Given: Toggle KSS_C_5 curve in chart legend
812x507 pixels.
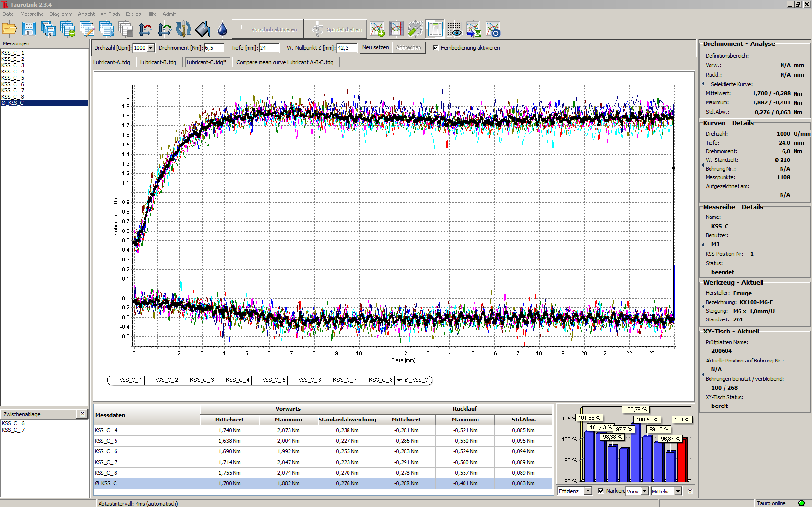Looking at the screenshot, I should coord(269,380).
